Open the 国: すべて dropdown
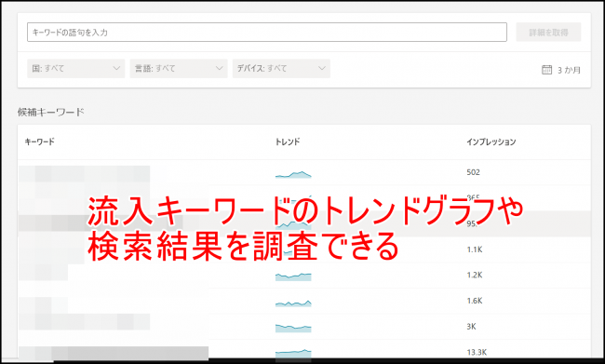 point(75,68)
